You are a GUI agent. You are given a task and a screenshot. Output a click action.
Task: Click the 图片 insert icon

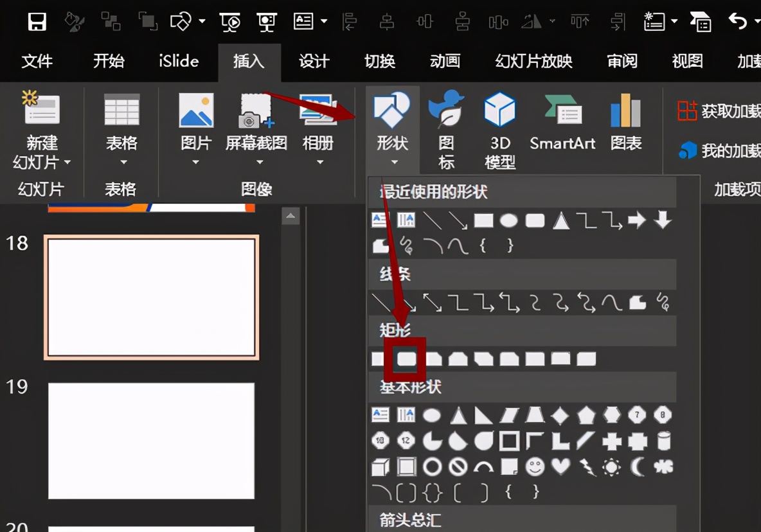[196, 110]
